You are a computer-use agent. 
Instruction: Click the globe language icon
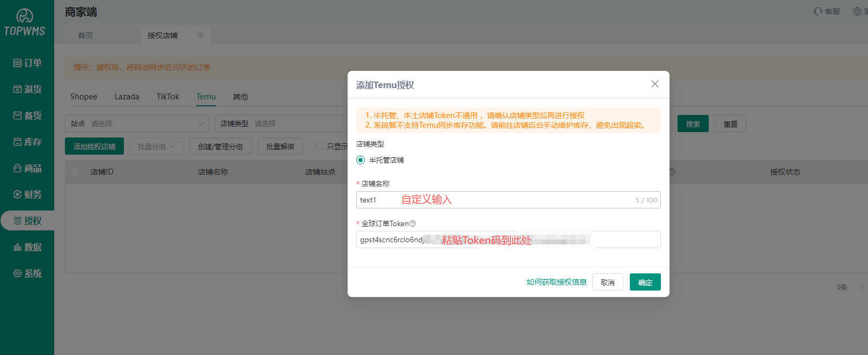(857, 11)
